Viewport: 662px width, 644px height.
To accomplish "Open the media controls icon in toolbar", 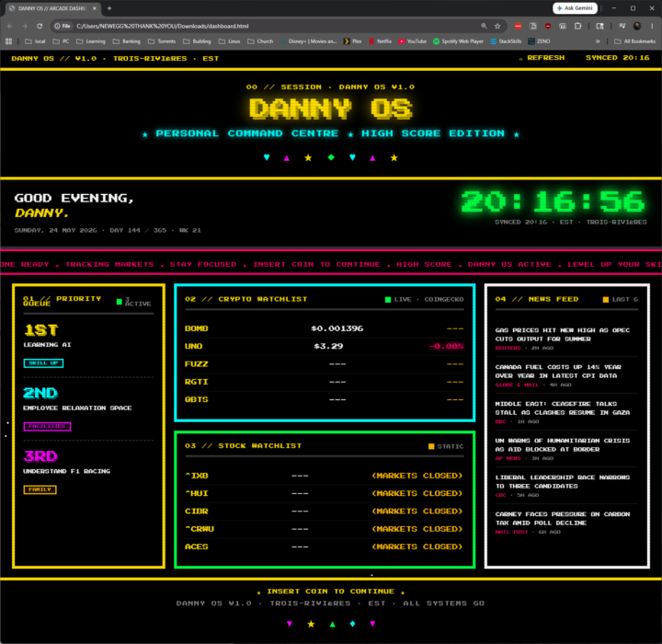I will (x=622, y=26).
